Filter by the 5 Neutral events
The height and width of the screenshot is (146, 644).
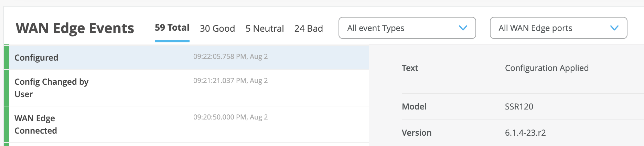pos(265,29)
